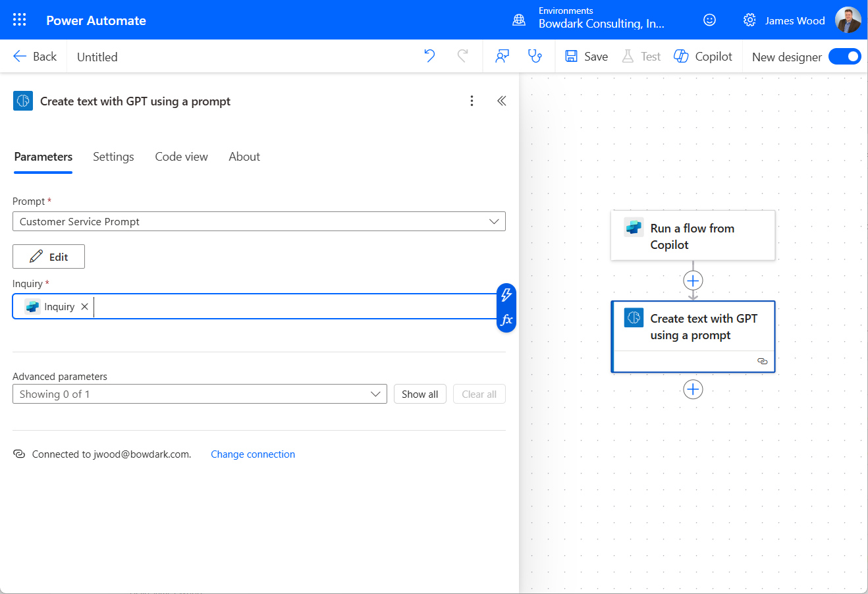868x594 pixels.
Task: Open the settings gear icon
Action: [749, 20]
